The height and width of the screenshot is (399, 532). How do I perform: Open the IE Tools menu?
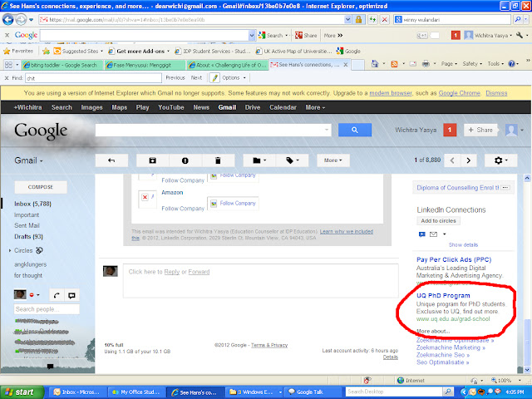[x=495, y=64]
